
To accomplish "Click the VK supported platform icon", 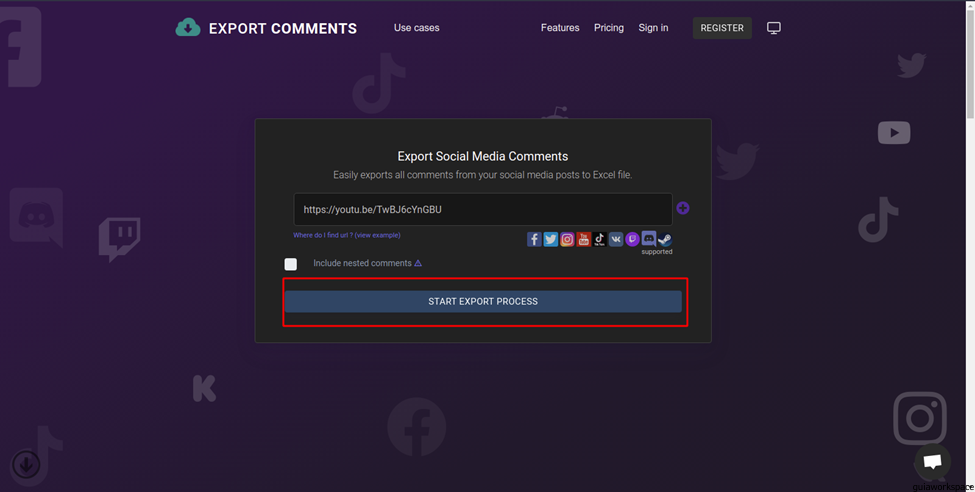I will [616, 239].
